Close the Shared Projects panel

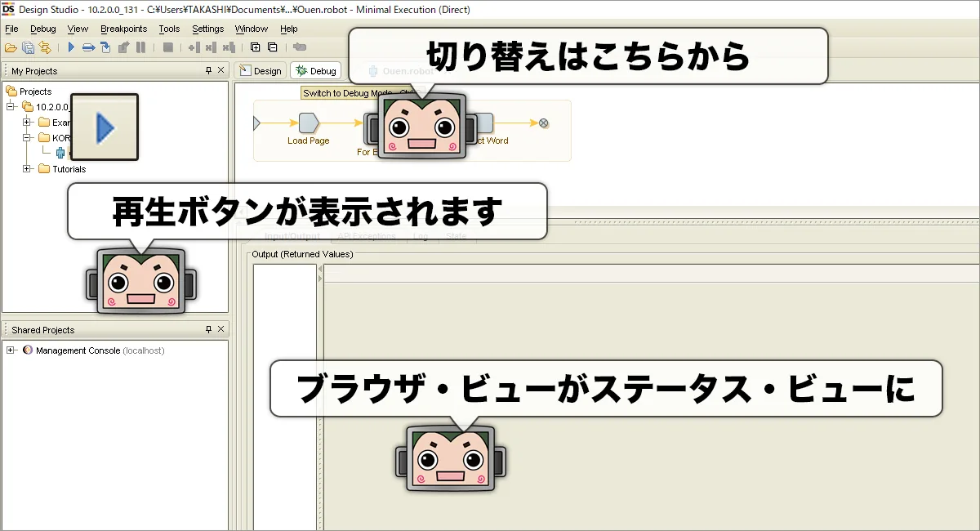pyautogui.click(x=221, y=329)
